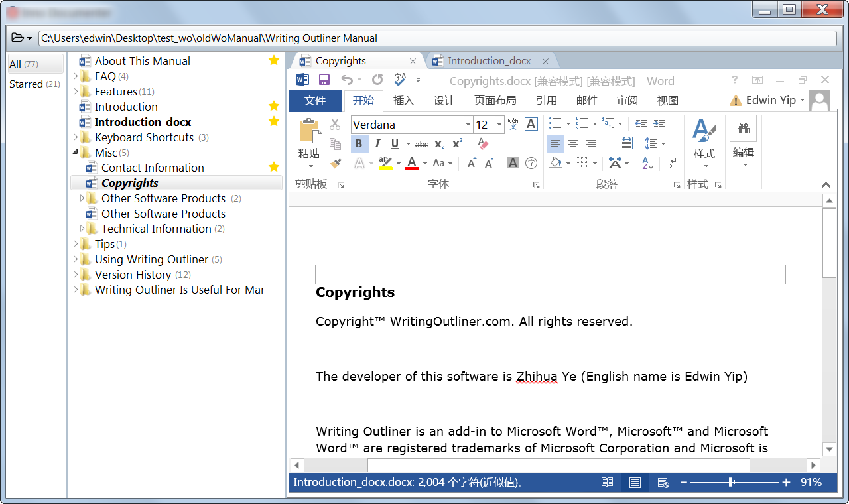Viewport: 849px width, 504px height.
Task: Click the zoom slider handle
Action: 730,483
